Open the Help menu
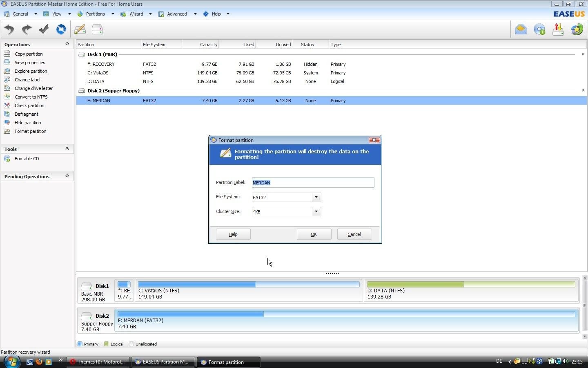Image resolution: width=588 pixels, height=368 pixels. pyautogui.click(x=216, y=14)
